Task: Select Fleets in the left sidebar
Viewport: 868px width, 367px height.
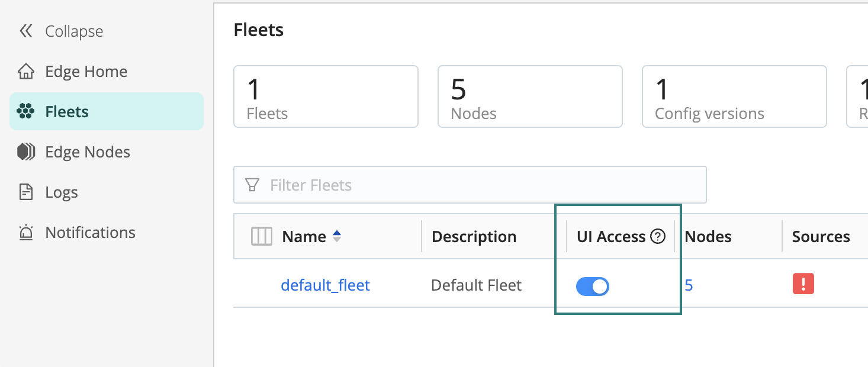Action: click(66, 111)
